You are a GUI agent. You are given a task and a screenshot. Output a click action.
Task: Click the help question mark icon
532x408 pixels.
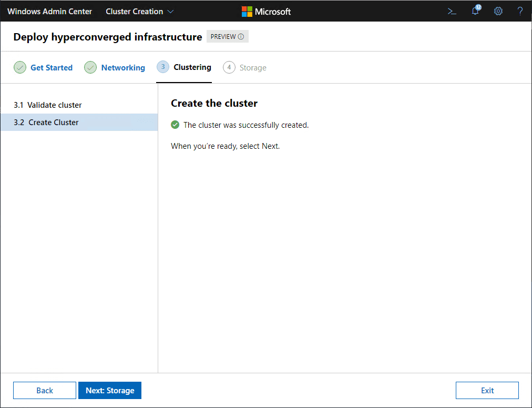[x=520, y=11]
